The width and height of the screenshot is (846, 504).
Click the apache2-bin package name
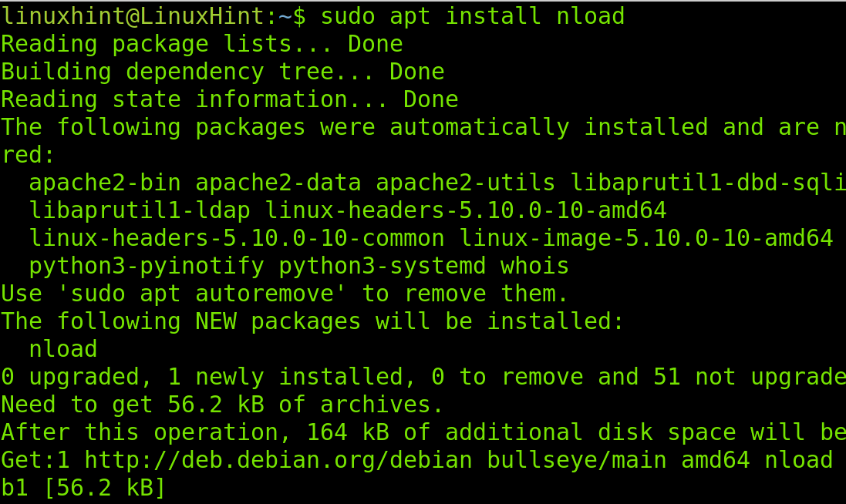(105, 183)
